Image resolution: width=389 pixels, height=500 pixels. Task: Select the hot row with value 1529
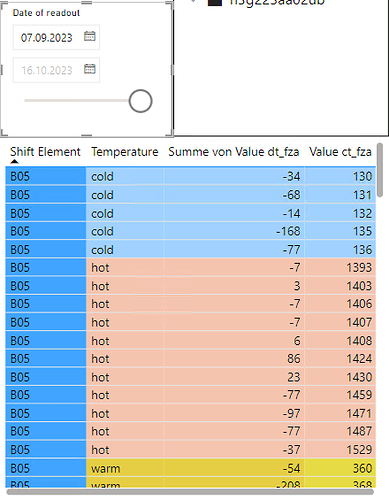pyautogui.click(x=191, y=450)
